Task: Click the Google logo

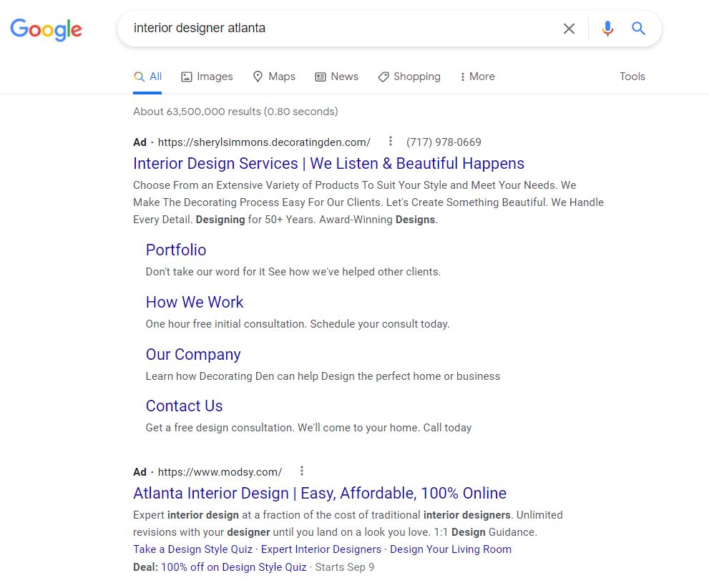Action: 46,29
